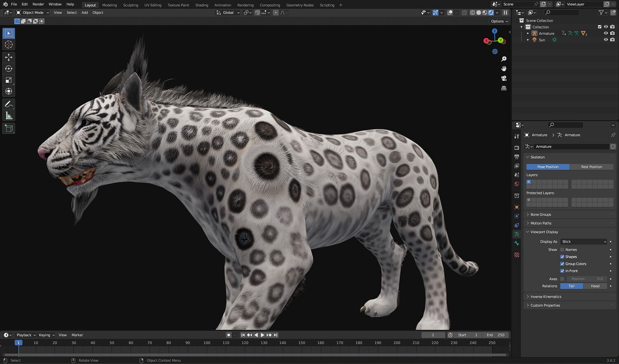Screen dimensions: 619x364
Task: Open the Scene properties tab
Action: pos(517,175)
